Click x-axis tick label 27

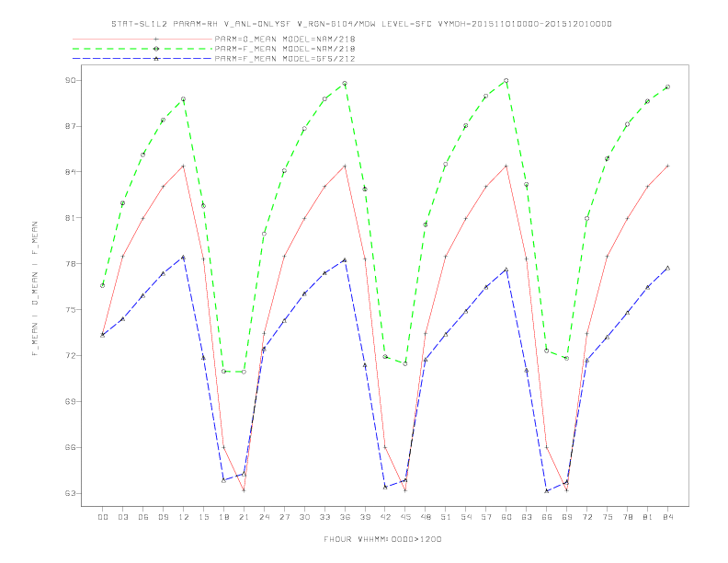[284, 517]
